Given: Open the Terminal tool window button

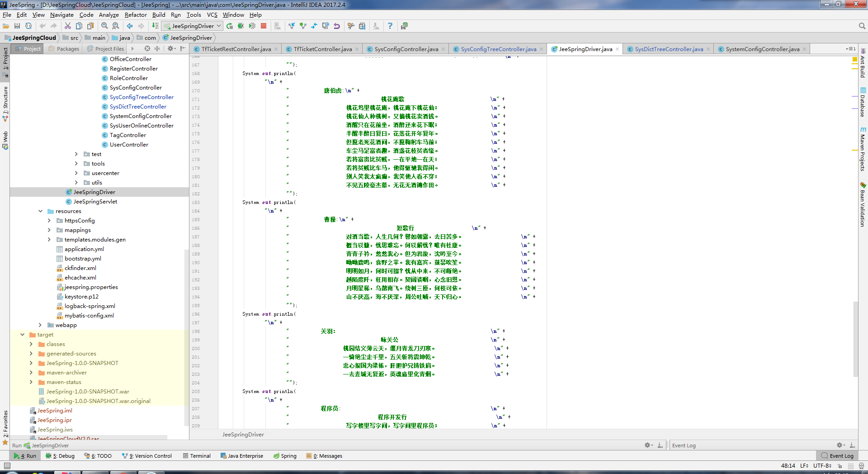Looking at the screenshot, I should [197, 456].
